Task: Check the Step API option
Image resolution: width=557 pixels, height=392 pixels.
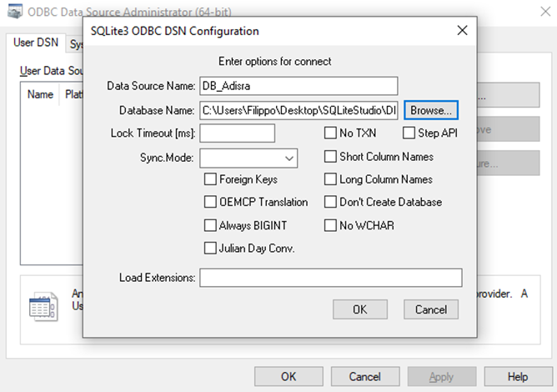Action: pyautogui.click(x=409, y=133)
